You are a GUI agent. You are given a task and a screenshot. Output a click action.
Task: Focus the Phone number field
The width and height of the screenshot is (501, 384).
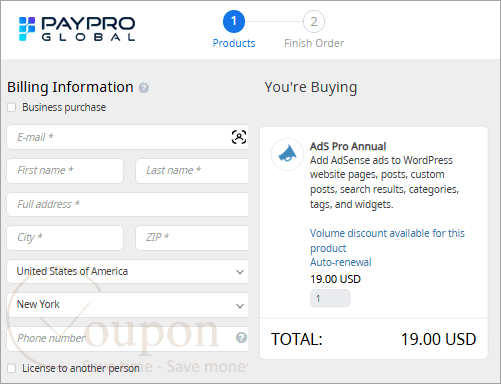pyautogui.click(x=127, y=338)
